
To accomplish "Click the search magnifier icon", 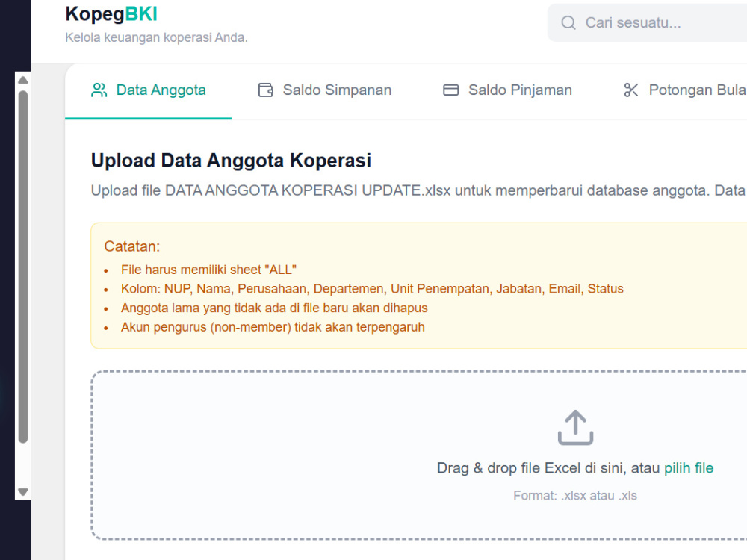I will 568,22.
